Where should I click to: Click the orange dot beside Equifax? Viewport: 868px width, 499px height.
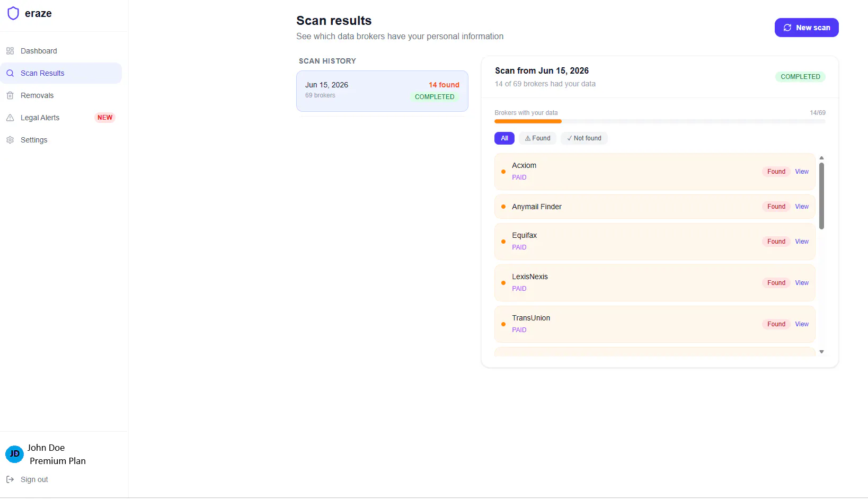[x=503, y=242]
